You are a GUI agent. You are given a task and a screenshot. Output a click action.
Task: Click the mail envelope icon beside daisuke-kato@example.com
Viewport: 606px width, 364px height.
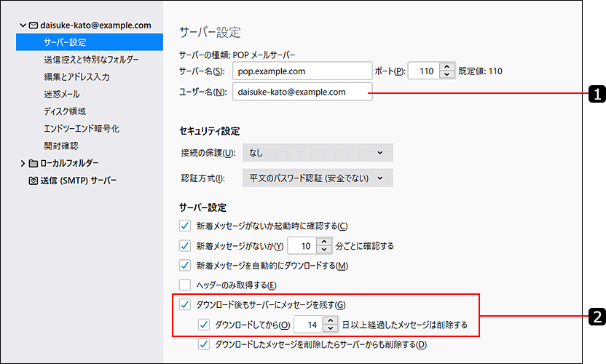(34, 25)
